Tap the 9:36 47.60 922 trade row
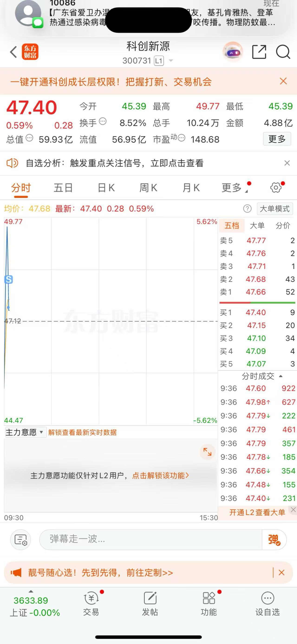 pyautogui.click(x=258, y=388)
